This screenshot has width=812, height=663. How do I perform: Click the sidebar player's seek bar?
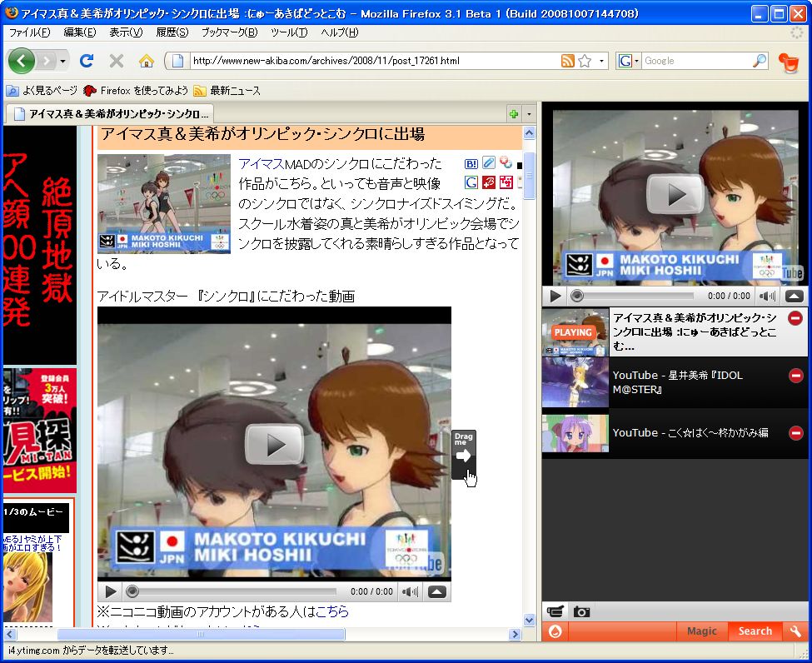[x=633, y=296]
